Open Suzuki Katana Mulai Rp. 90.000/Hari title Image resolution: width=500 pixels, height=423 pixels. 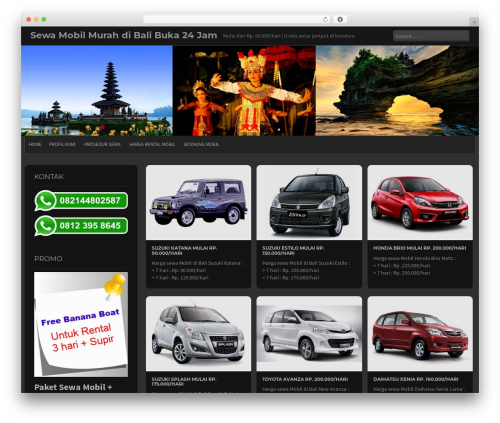pos(184,250)
